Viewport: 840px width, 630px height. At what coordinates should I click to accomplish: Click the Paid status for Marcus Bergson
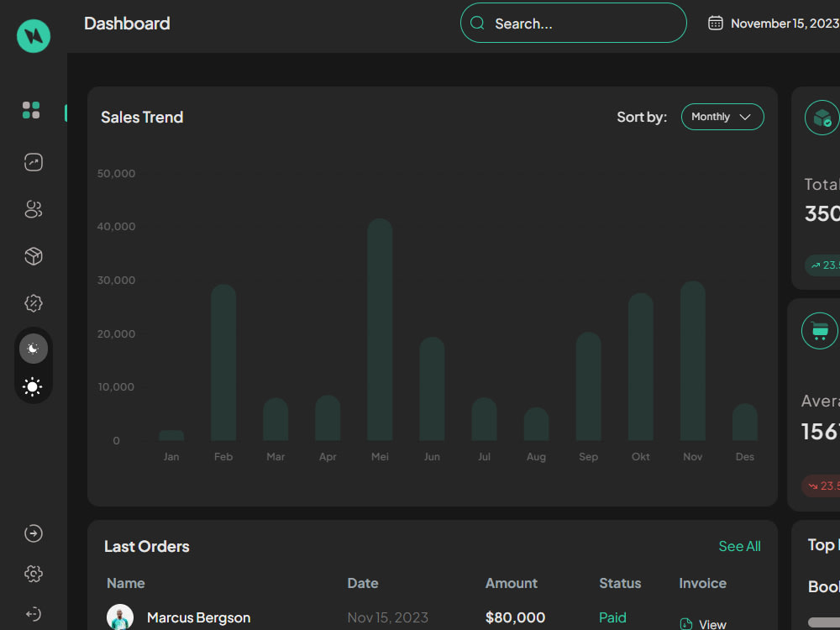click(x=612, y=617)
